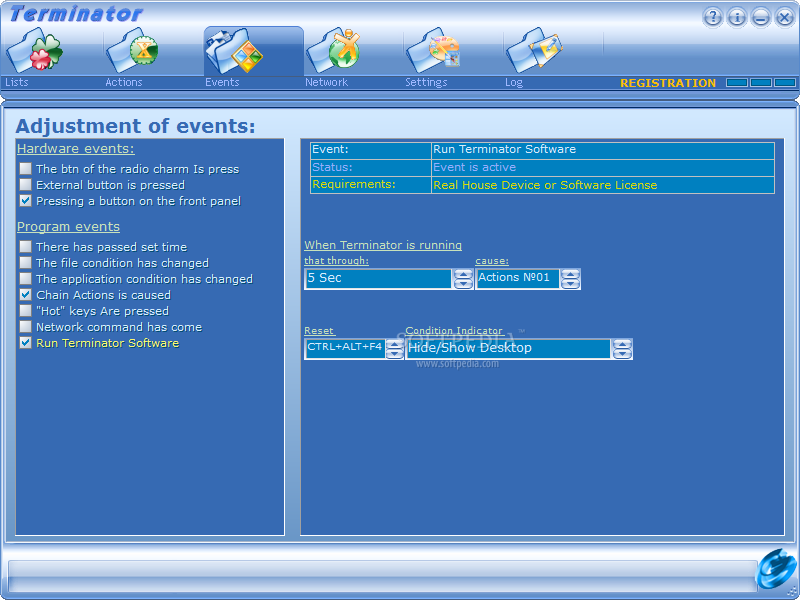Screen dimensions: 800x600
Task: Switch to the Network tab label
Action: pos(326,82)
